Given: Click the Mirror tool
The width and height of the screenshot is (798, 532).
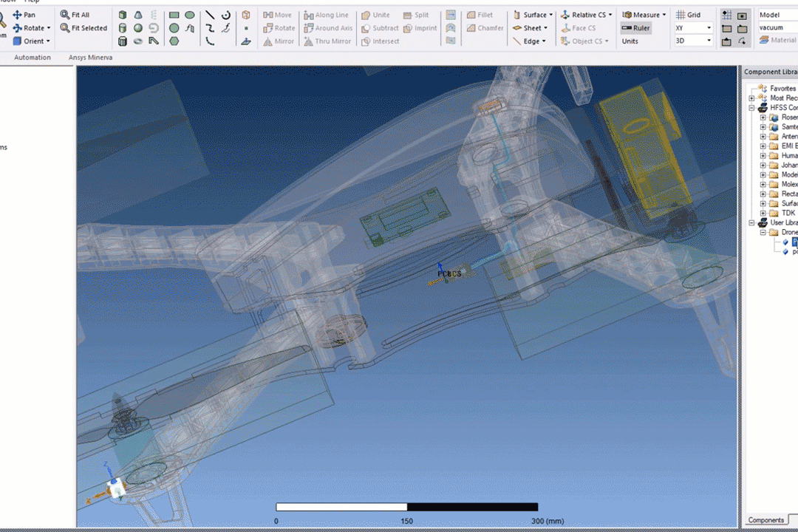Looking at the screenshot, I should tap(279, 41).
